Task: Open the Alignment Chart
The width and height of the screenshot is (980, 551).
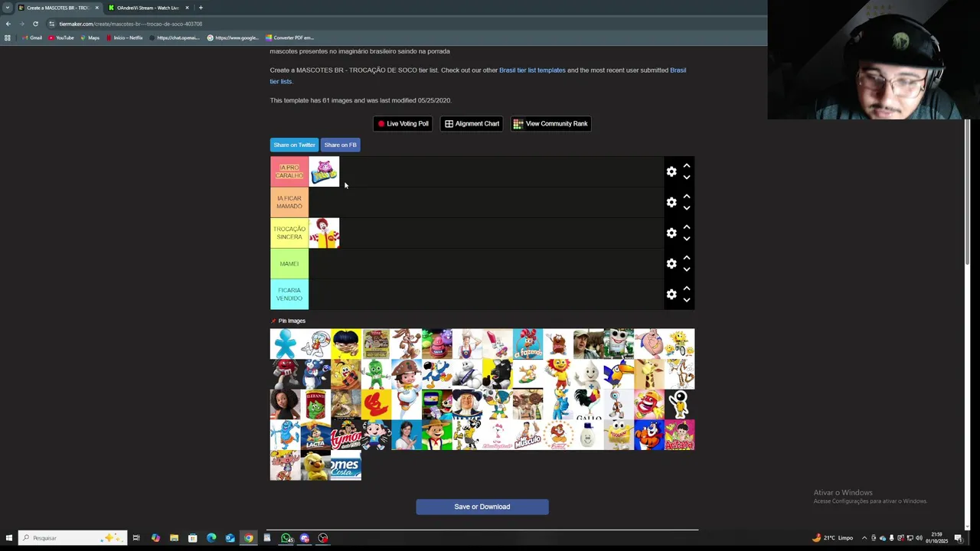Action: coord(472,123)
